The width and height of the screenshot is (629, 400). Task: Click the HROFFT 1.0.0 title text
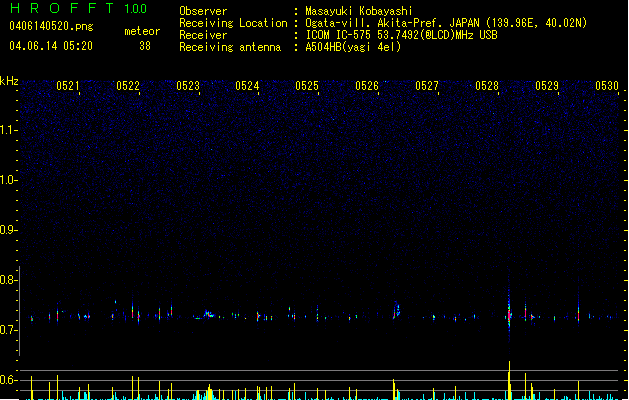(78, 8)
